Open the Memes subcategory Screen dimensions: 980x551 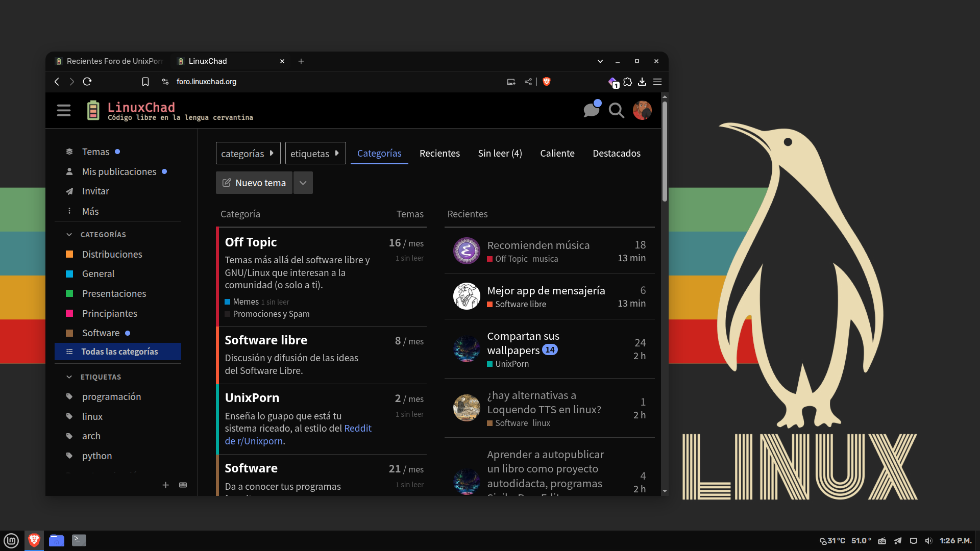click(246, 302)
